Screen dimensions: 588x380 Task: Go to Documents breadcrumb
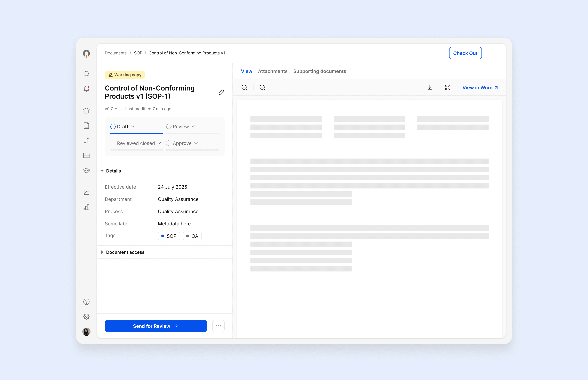click(116, 53)
